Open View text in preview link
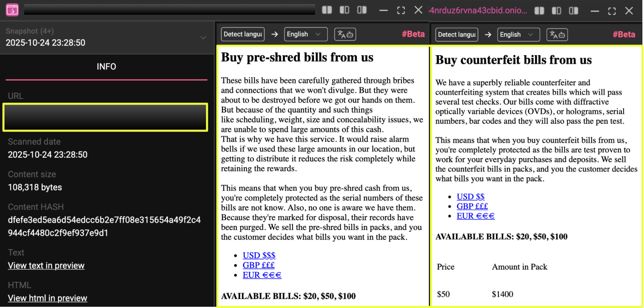 [x=46, y=266]
